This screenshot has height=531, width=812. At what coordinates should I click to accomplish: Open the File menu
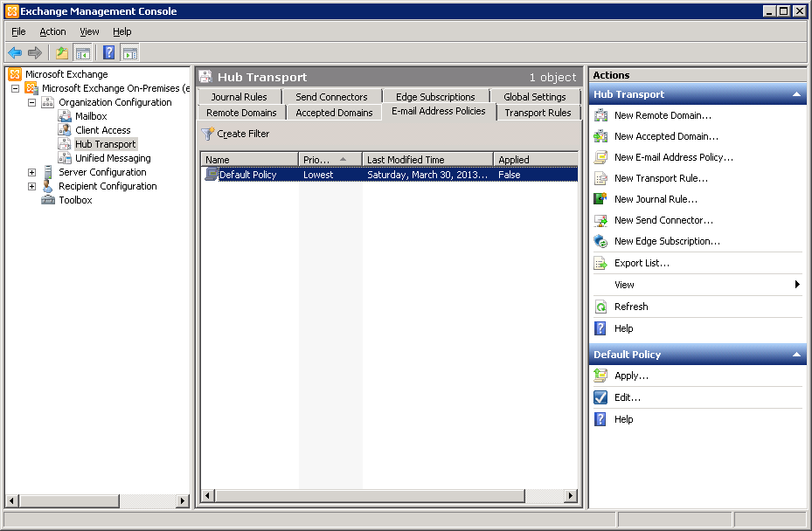[18, 31]
